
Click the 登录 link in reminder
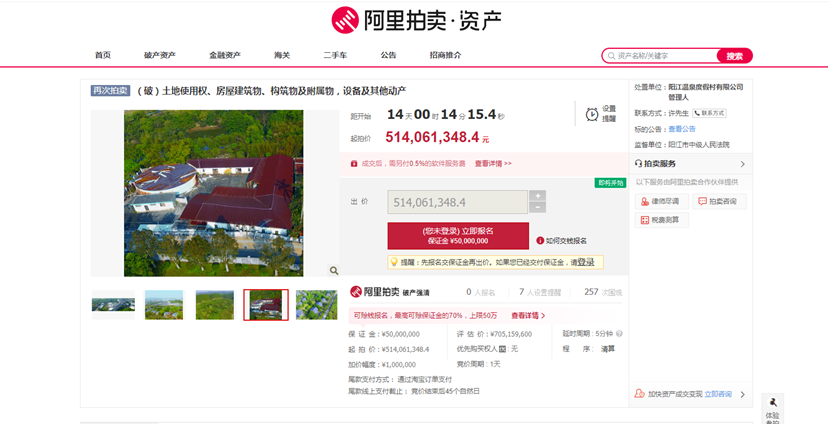coord(586,262)
